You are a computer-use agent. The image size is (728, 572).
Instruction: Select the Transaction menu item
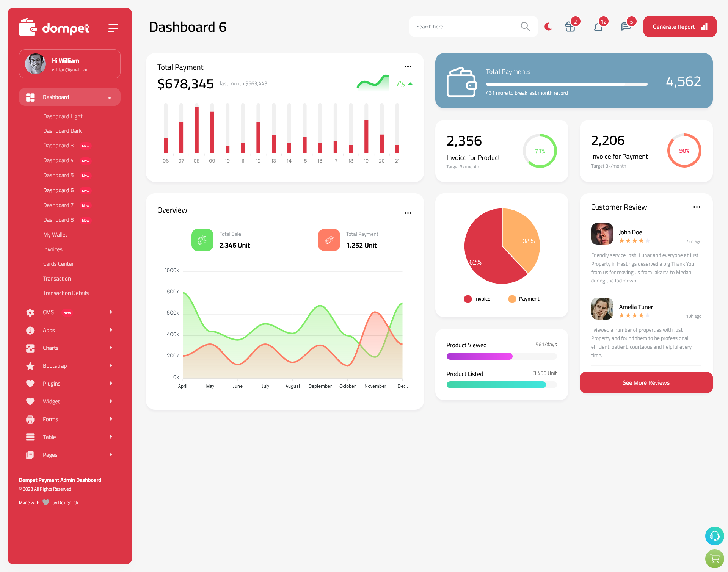point(57,278)
